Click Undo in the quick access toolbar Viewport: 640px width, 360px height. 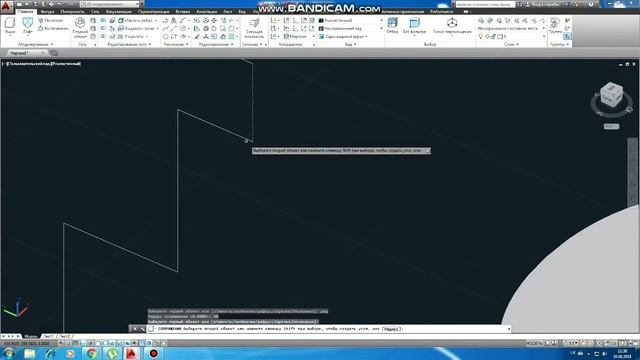[x=60, y=4]
